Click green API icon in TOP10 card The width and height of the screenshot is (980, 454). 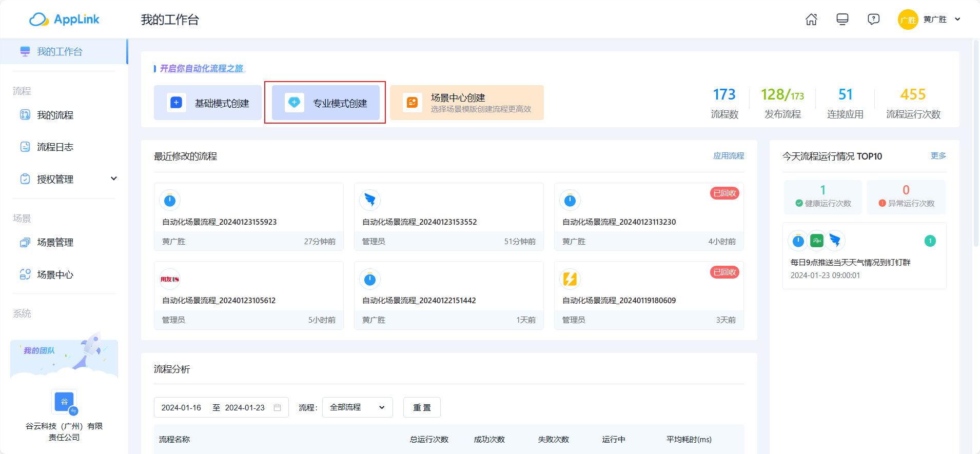[817, 241]
